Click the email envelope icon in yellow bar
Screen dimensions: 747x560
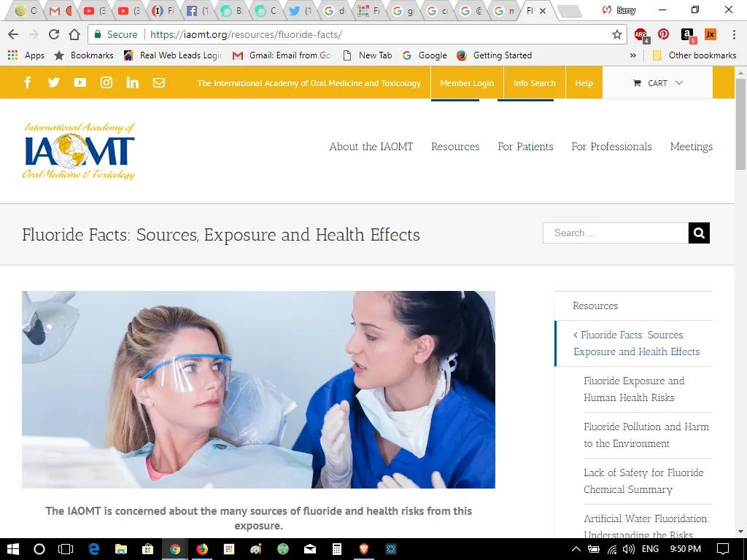pos(158,83)
